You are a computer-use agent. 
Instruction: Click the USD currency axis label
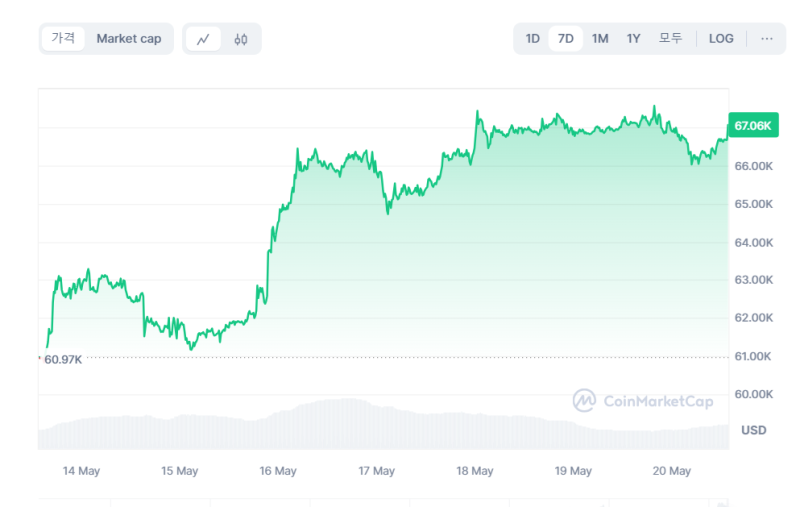[754, 430]
